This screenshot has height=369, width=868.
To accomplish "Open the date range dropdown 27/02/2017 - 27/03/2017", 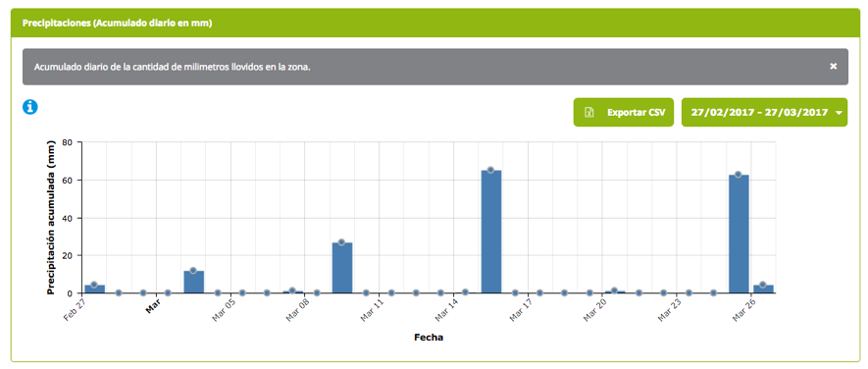I will 764,113.
